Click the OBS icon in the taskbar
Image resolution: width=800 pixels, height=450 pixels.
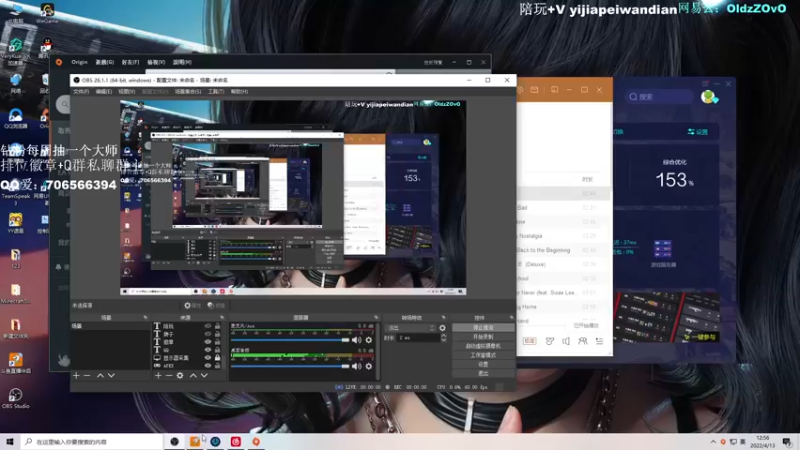click(174, 441)
